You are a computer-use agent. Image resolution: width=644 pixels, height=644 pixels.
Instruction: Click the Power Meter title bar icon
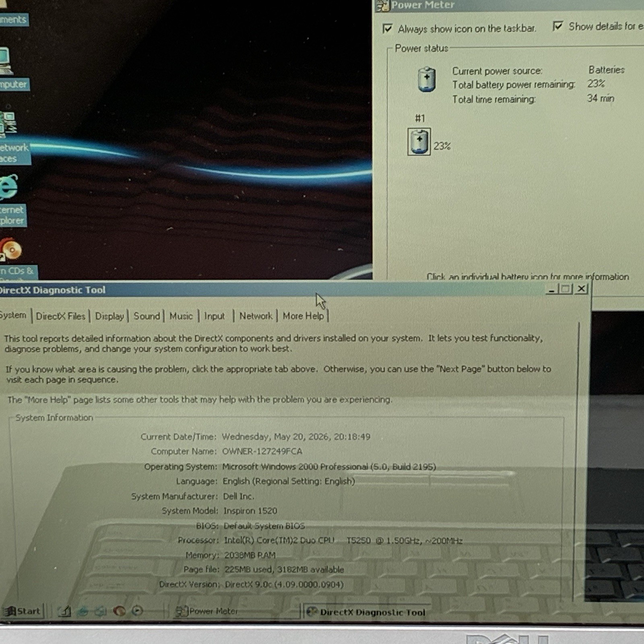(383, 5)
